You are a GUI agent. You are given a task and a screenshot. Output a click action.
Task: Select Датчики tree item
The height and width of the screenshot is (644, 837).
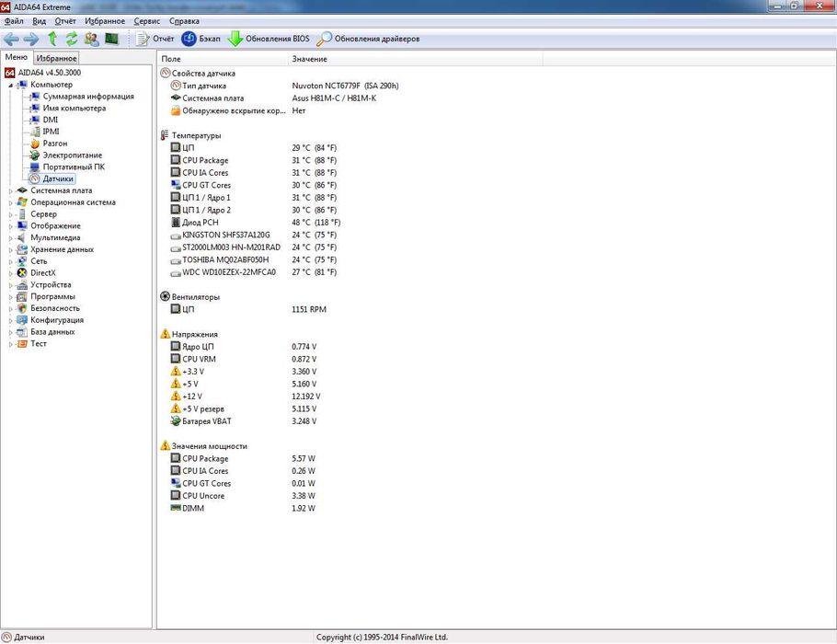coord(58,178)
